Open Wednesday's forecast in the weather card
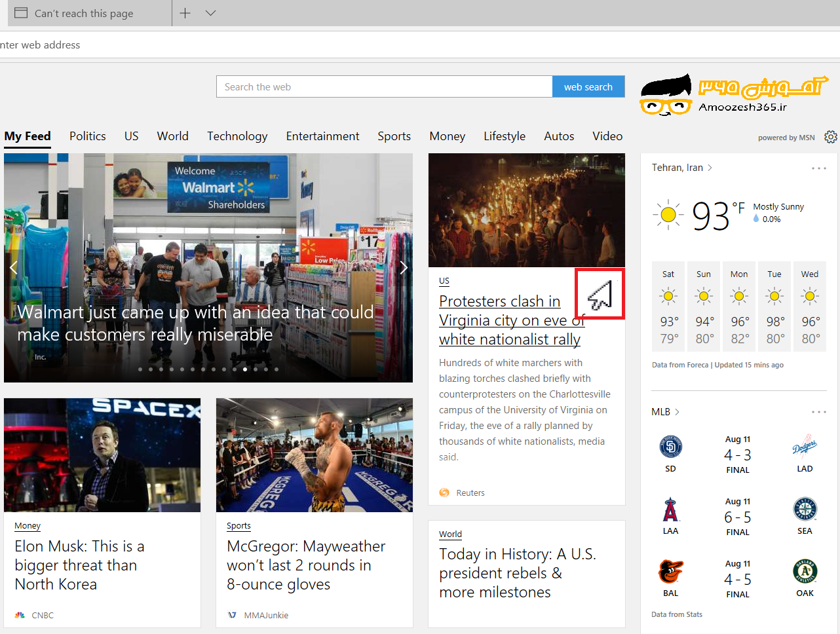 click(810, 307)
